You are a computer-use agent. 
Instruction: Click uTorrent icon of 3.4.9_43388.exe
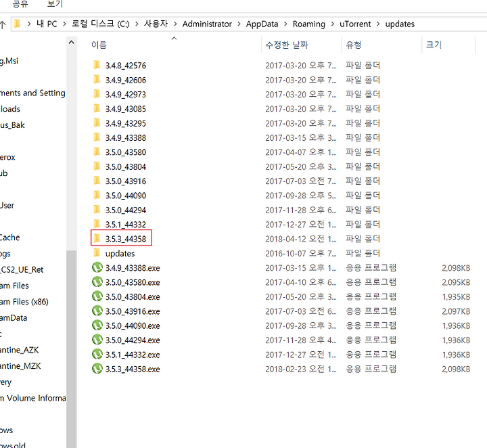tap(97, 267)
